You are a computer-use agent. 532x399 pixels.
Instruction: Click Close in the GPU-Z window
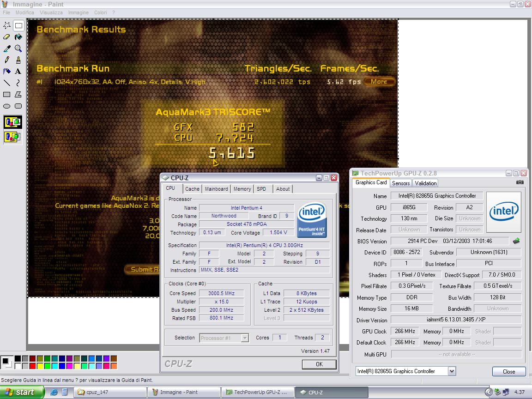pos(509,371)
